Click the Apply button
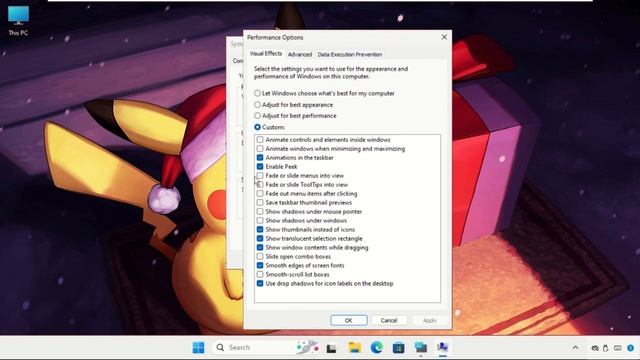The width and height of the screenshot is (640, 360). (x=429, y=320)
